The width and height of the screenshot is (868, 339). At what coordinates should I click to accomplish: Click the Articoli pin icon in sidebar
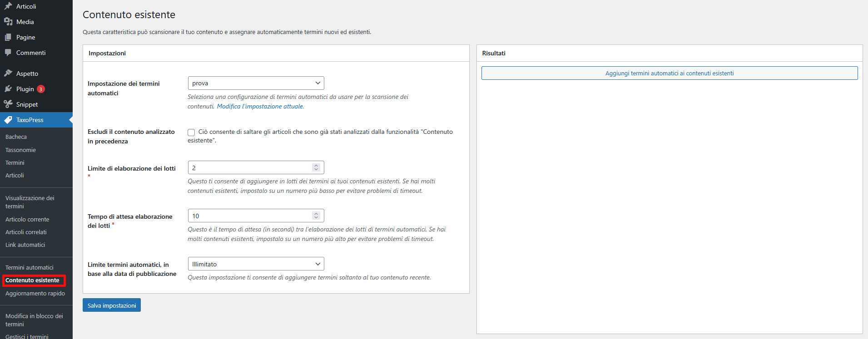[8, 6]
